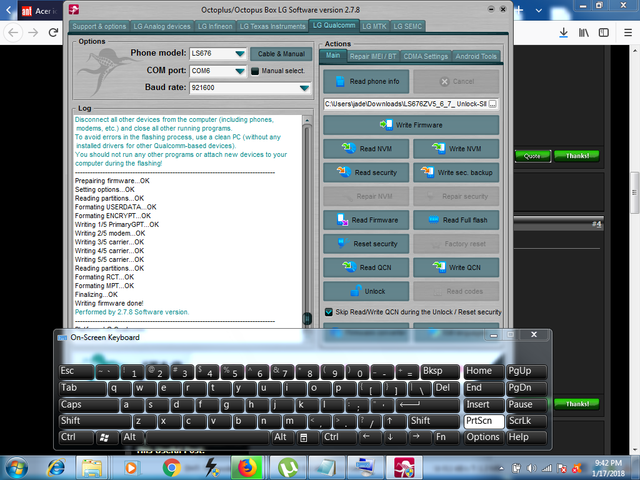Click the upper Thanks! button on forum page
The image size is (640, 480).
pos(577,156)
